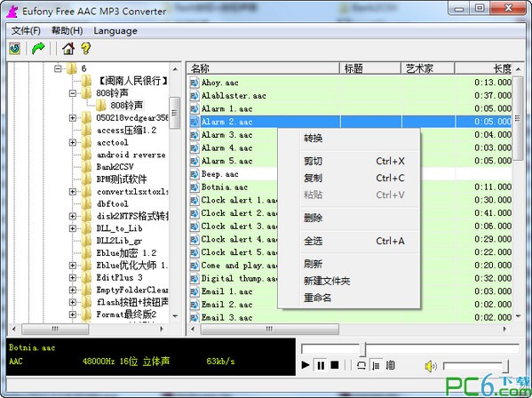Screen dimensions: 532x398
Task: Open the 文件(F) menu
Action: 26,31
